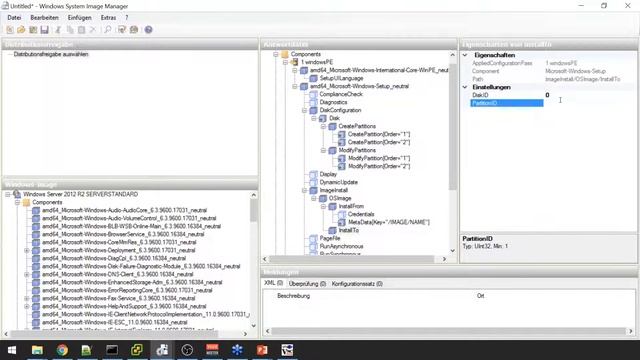Open PowerPoint from the taskbar
Screen dimensions: 640x360
[262, 350]
